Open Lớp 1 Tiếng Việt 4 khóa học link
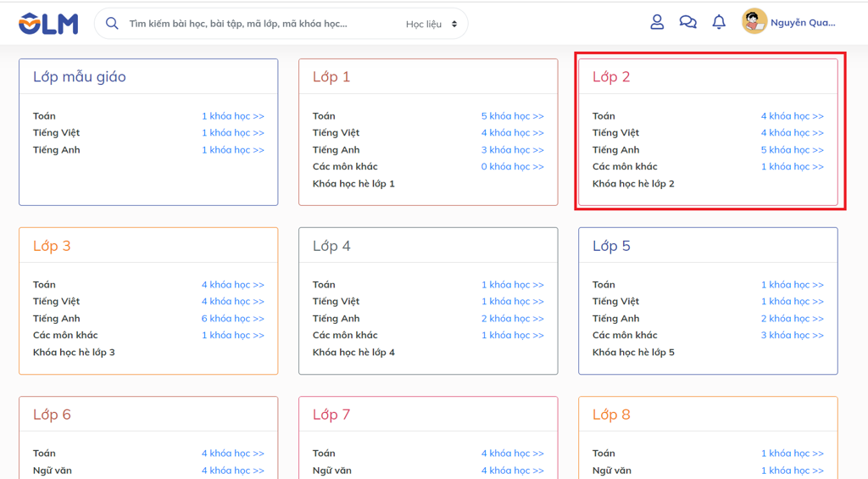 [512, 132]
